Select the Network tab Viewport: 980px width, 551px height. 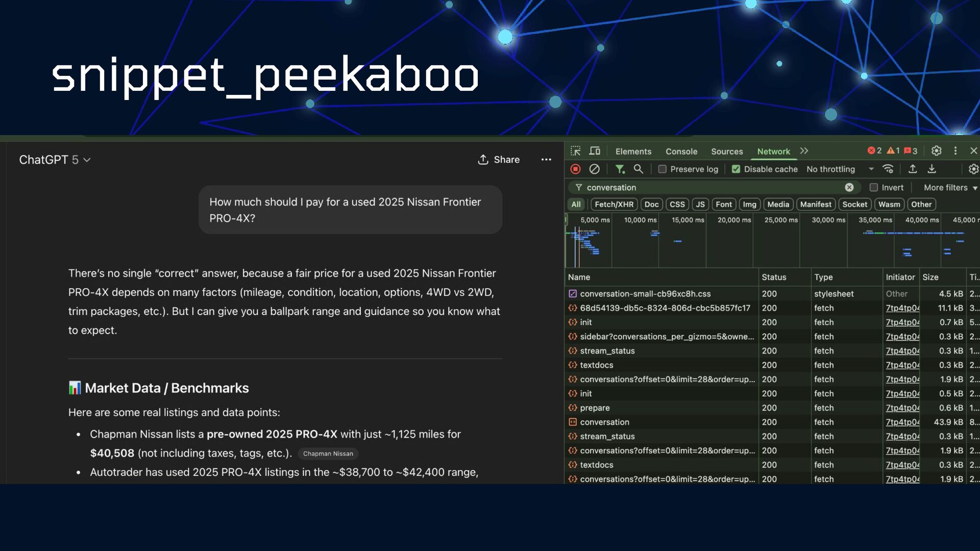[x=773, y=151]
